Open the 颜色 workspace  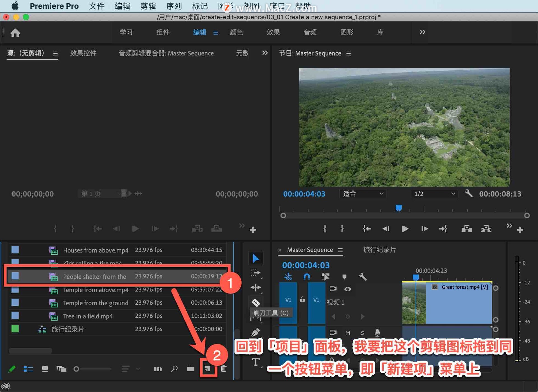236,32
